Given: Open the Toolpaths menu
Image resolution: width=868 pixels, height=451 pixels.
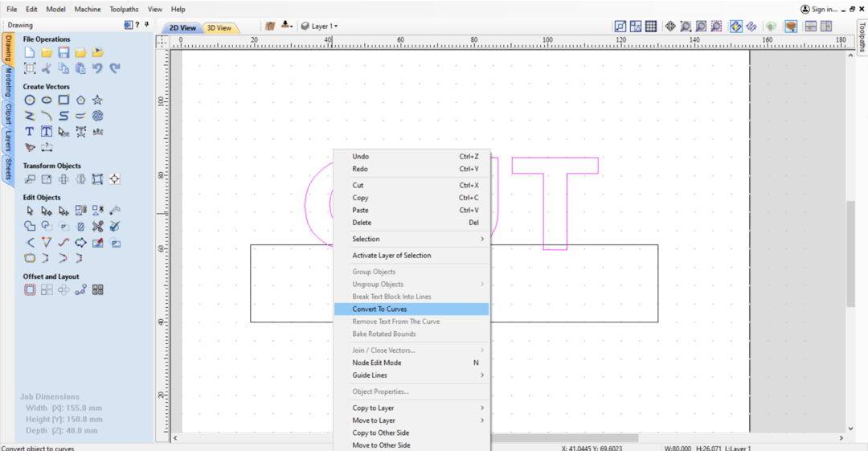Looking at the screenshot, I should click(x=124, y=9).
